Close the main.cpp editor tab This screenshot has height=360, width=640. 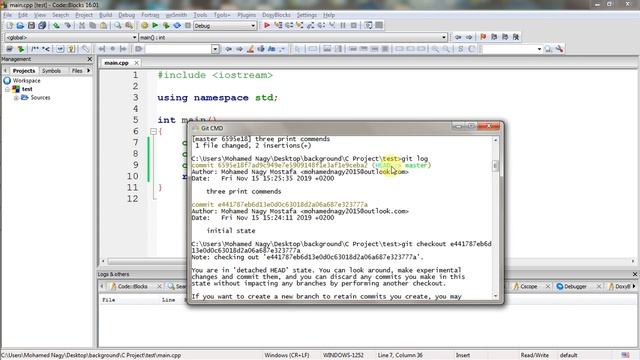click(137, 63)
